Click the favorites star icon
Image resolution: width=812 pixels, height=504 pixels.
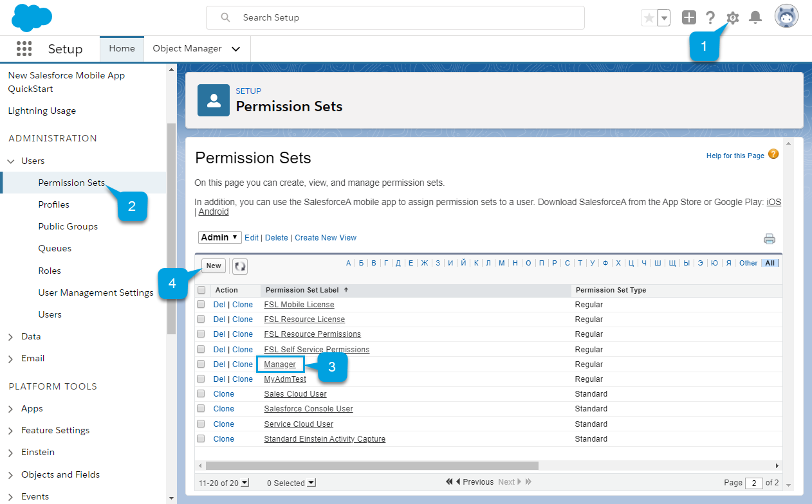tap(649, 18)
